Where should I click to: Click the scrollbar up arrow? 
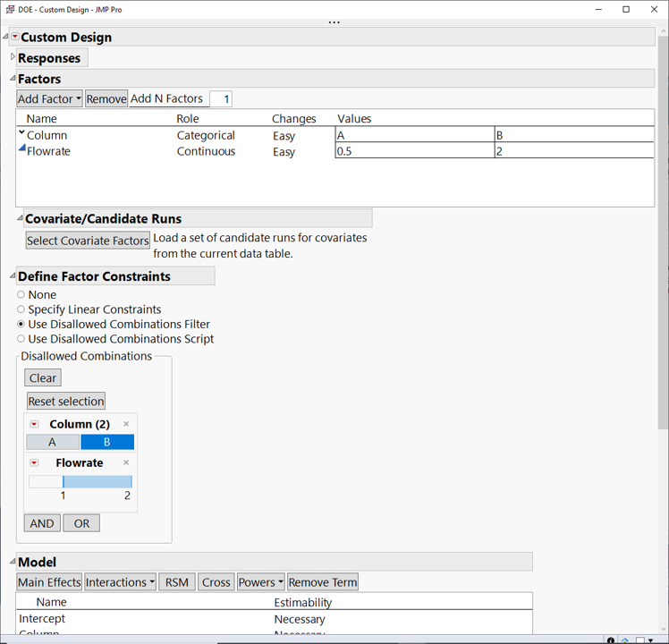click(663, 32)
